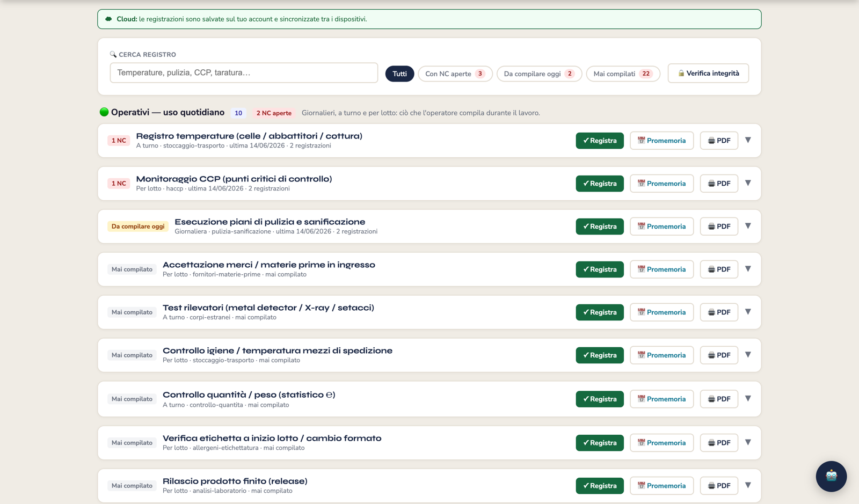Select the Tutti filter
The height and width of the screenshot is (504, 859).
coord(399,74)
